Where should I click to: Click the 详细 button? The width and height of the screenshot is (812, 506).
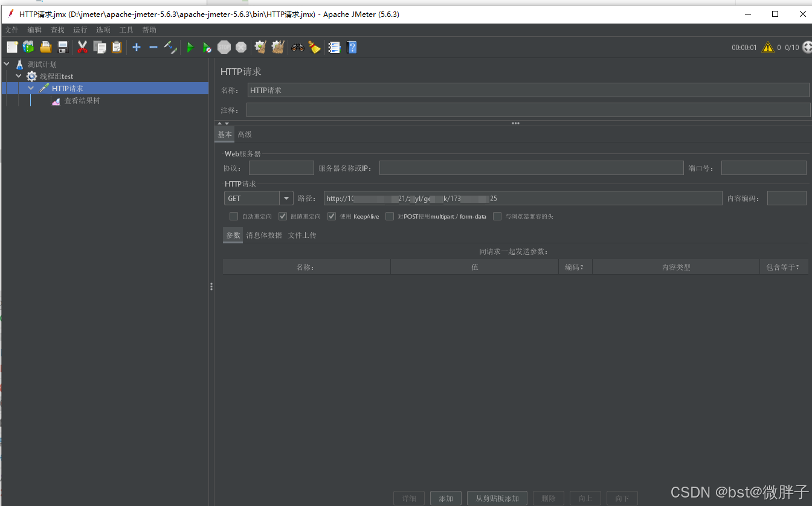(409, 498)
